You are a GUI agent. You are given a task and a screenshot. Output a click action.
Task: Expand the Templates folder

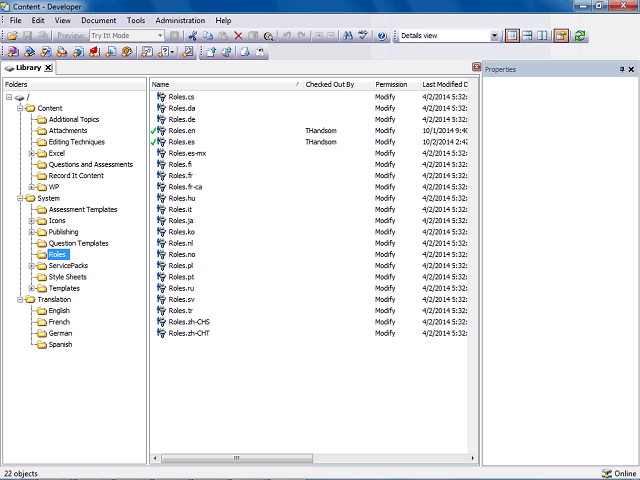(31, 288)
